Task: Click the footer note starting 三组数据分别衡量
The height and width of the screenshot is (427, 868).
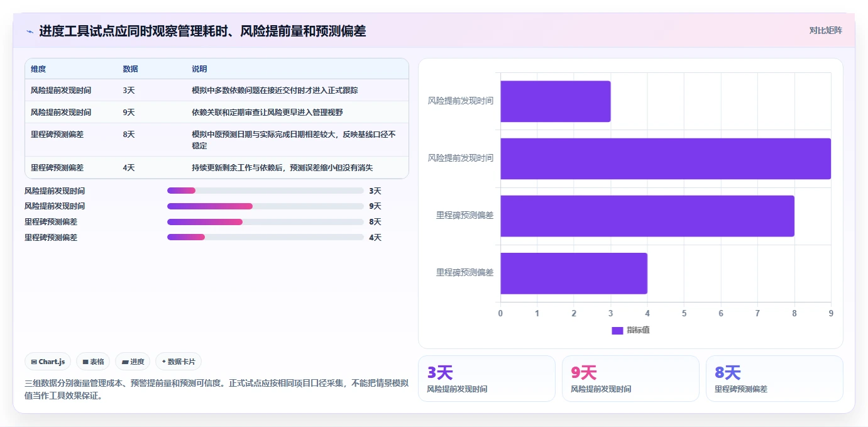Action: tap(216, 389)
